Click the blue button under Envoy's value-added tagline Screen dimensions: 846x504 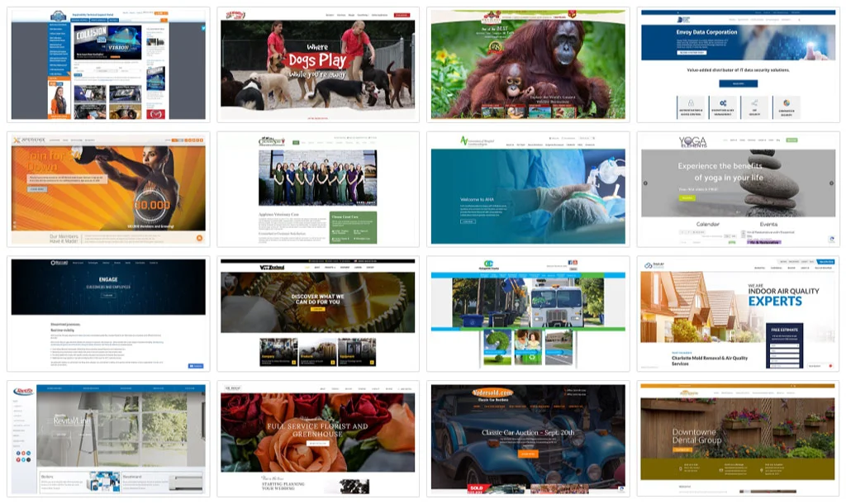pyautogui.click(x=738, y=83)
